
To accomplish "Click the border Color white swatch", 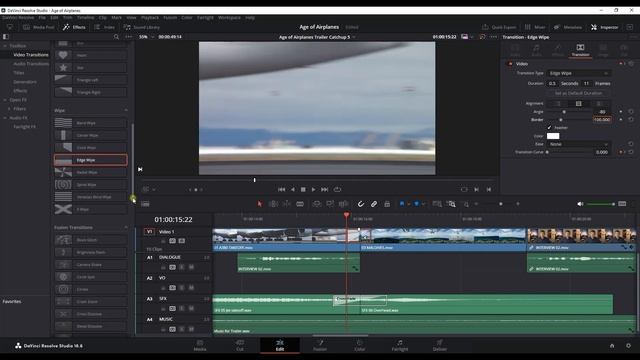I will point(553,136).
